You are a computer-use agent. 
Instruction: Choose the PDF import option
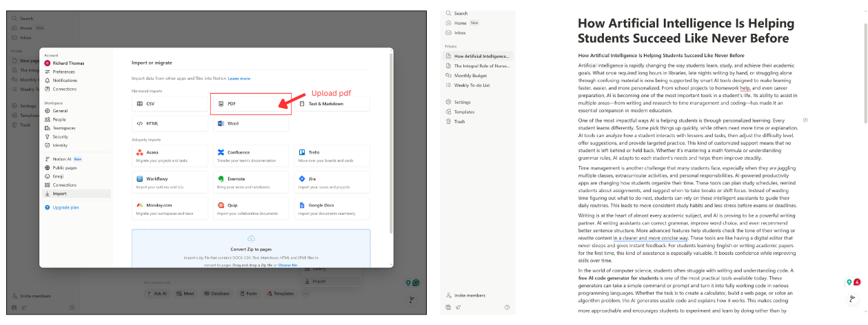click(251, 103)
